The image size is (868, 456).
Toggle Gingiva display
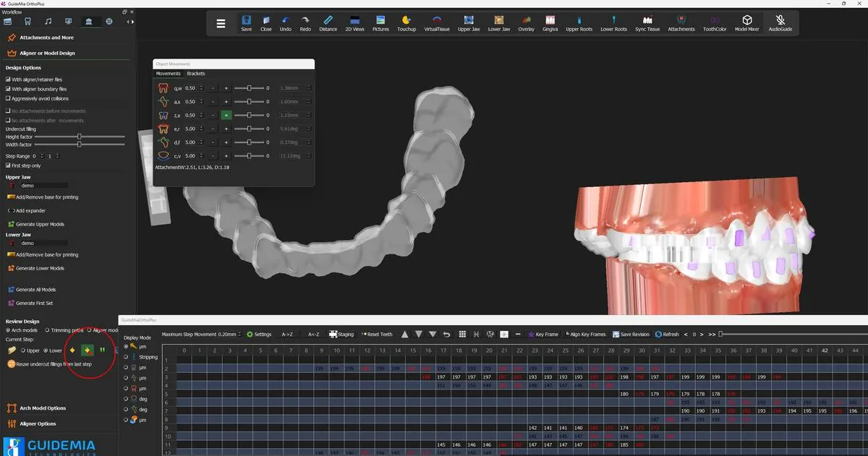tap(550, 22)
